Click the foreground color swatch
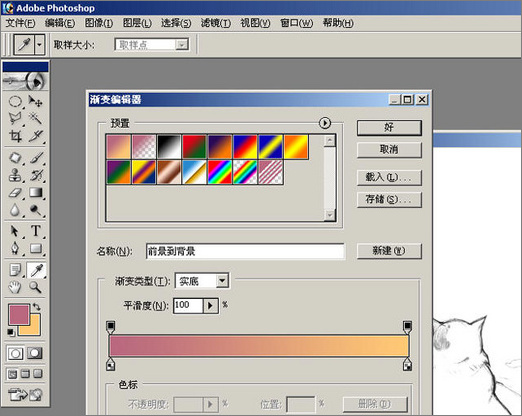Image resolution: width=522 pixels, height=416 pixels. coord(19,314)
